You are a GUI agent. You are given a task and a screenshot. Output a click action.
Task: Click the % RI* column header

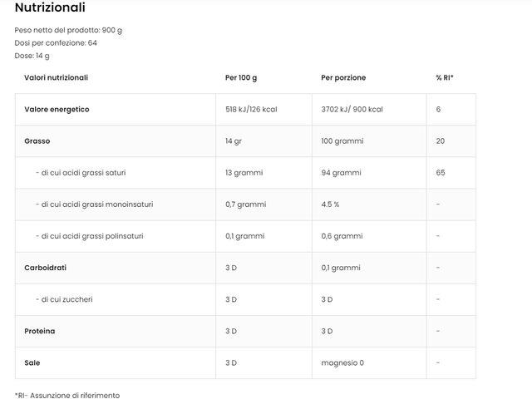pos(445,77)
